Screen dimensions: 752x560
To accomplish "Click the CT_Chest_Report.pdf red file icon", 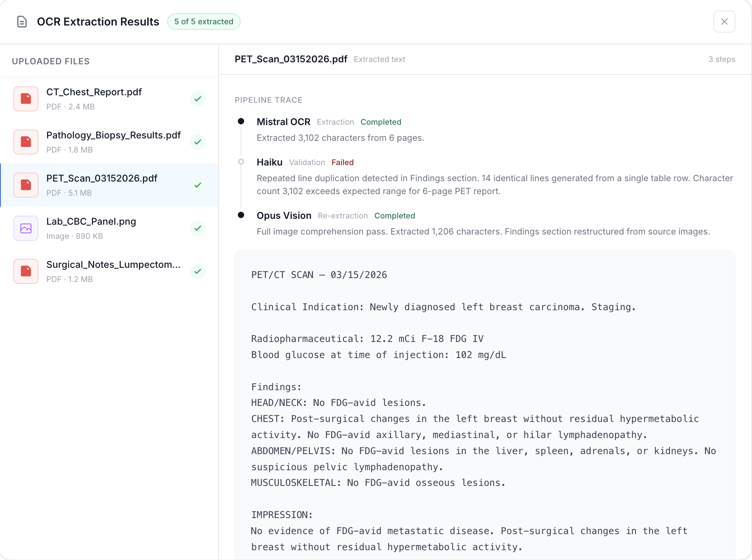I will click(x=26, y=99).
